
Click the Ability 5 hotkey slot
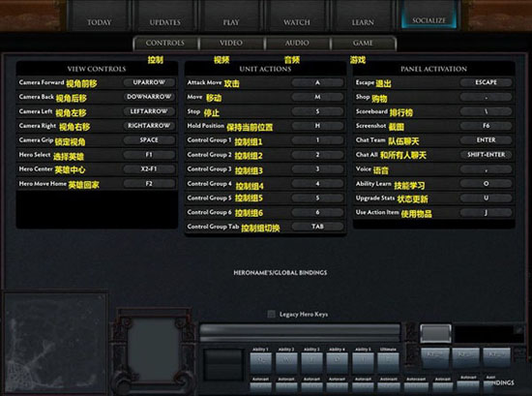click(363, 363)
